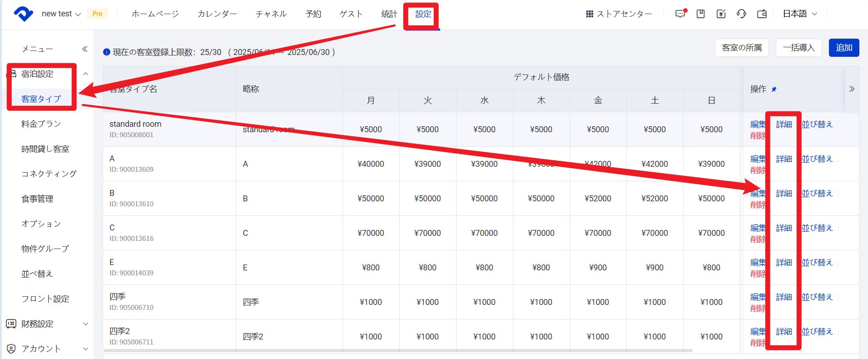868x359 pixels.
Task: Expand the table columns with right chevron
Action: click(x=852, y=89)
